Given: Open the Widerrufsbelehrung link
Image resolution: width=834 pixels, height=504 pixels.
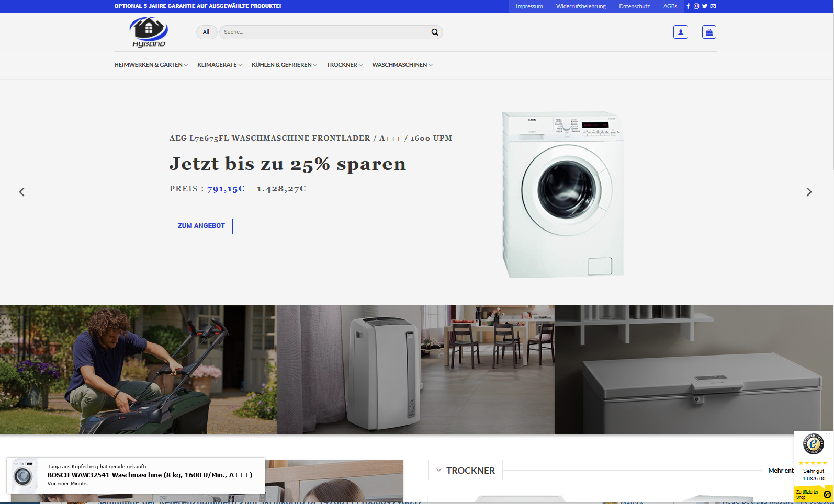Looking at the screenshot, I should click(581, 6).
